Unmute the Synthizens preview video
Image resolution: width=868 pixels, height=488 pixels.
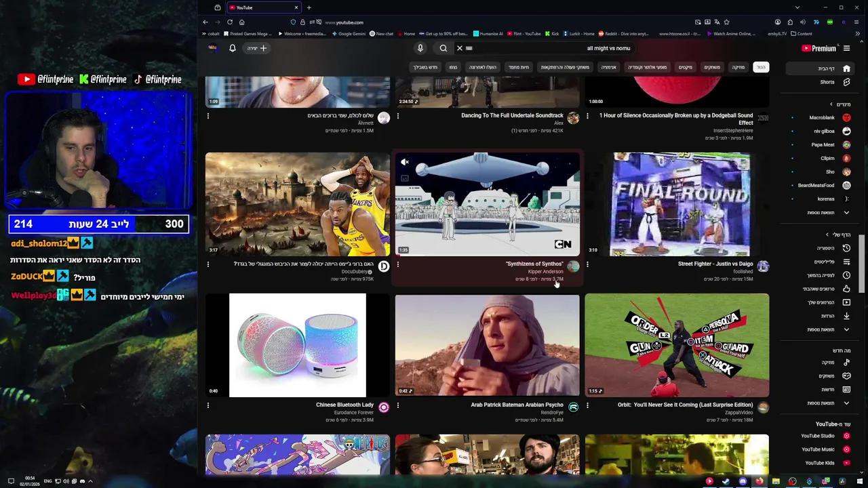point(405,162)
